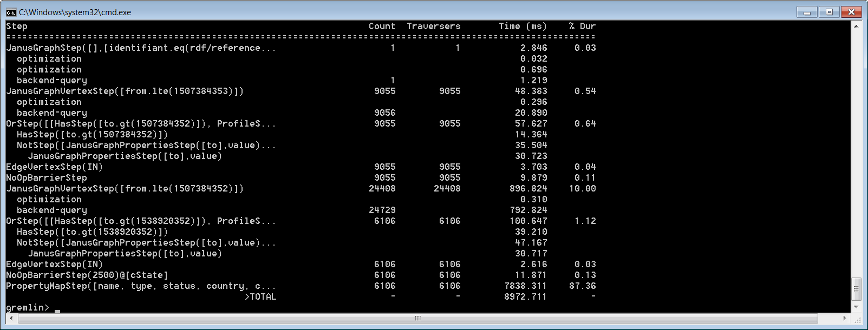This screenshot has height=330, width=868.
Task: Click time value 7838.311
Action: (526, 286)
